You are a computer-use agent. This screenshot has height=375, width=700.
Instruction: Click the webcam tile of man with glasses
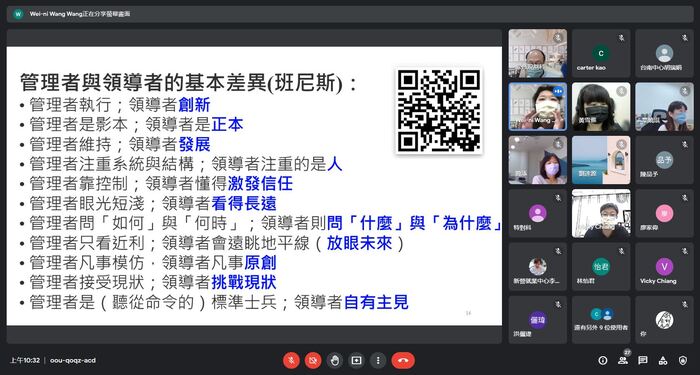[601, 213]
